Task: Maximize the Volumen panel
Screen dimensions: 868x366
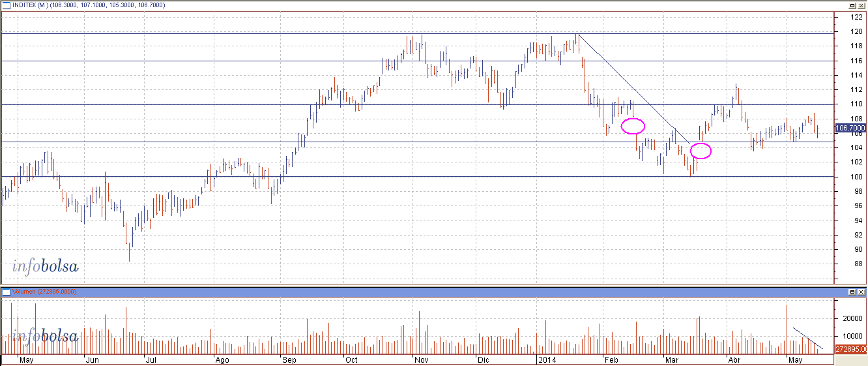Action: point(852,291)
